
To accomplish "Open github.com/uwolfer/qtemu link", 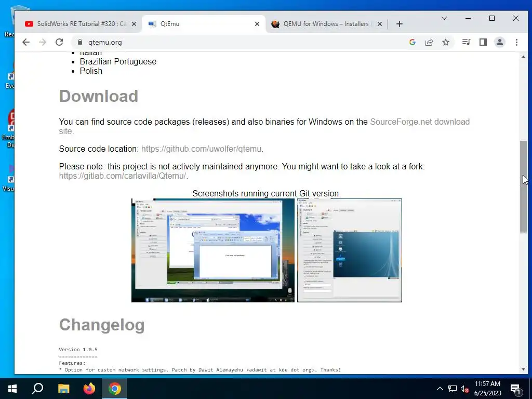I will [x=201, y=149].
